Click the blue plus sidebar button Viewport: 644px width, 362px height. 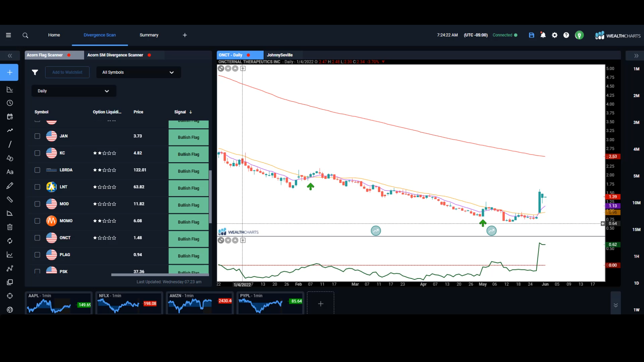click(9, 72)
